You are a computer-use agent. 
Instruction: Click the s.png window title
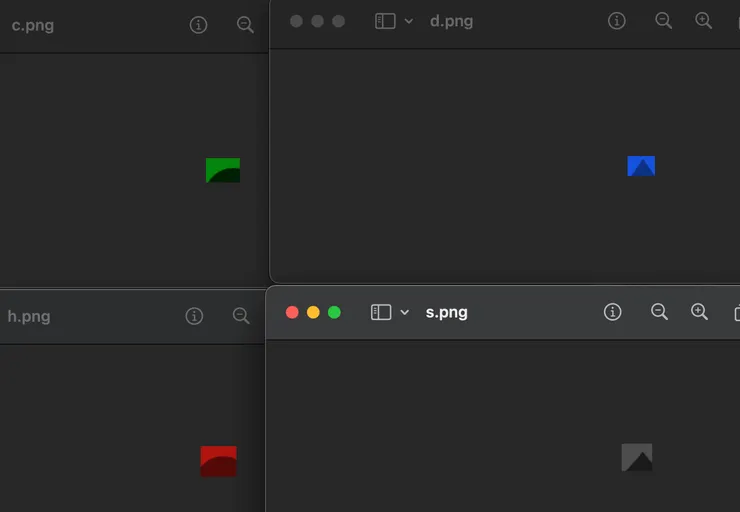(x=447, y=312)
